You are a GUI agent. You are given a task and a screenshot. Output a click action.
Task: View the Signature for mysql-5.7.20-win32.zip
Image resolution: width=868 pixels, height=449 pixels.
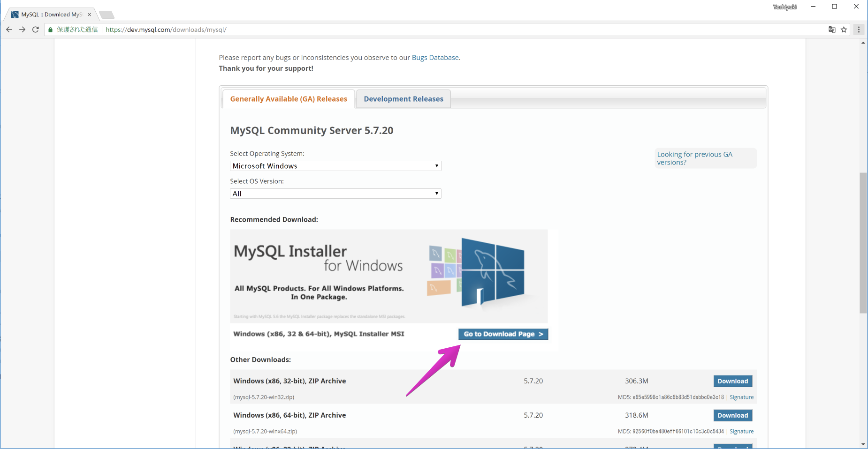[741, 397]
